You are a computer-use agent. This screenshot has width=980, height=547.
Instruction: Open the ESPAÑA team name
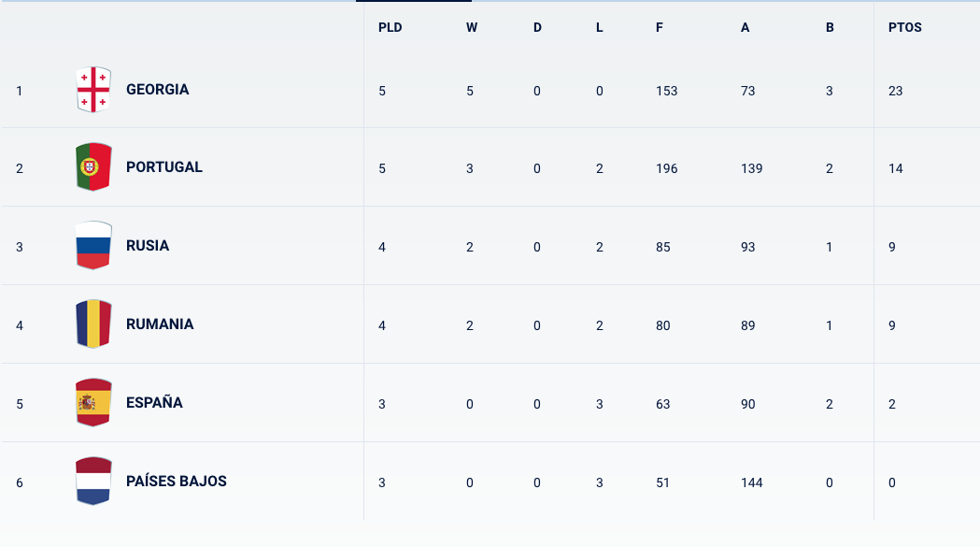click(x=154, y=402)
